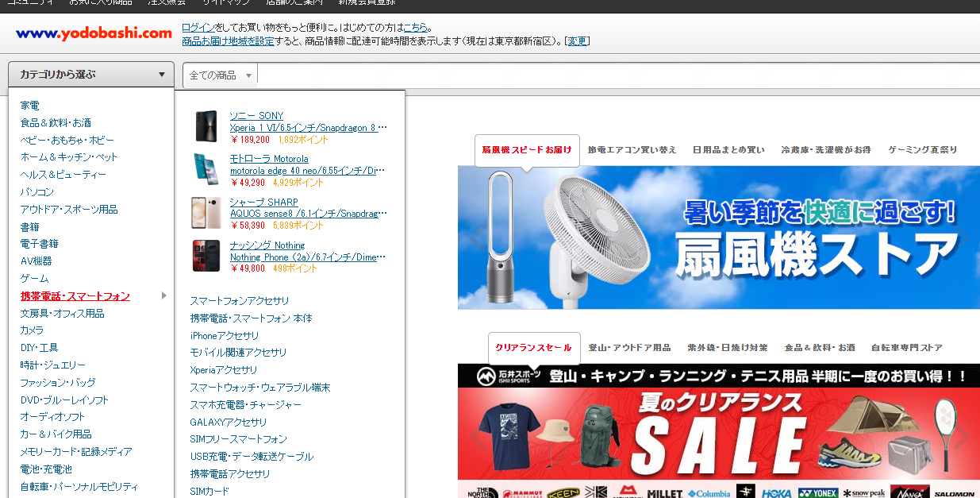Open USB充電・データ転送ケーブル subcategory
Screen dimensions: 980x498
coord(252,457)
